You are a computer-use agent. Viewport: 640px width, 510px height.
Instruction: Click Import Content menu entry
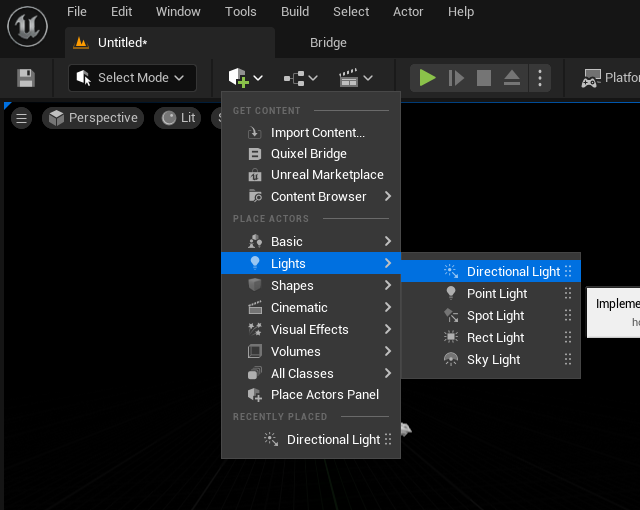click(317, 133)
